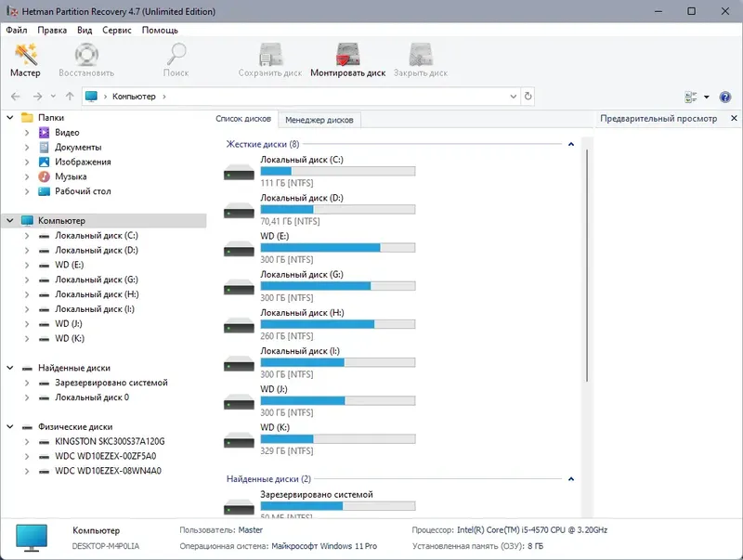
Task: Click the Рабочий стол icon in tree
Action: pos(44,191)
